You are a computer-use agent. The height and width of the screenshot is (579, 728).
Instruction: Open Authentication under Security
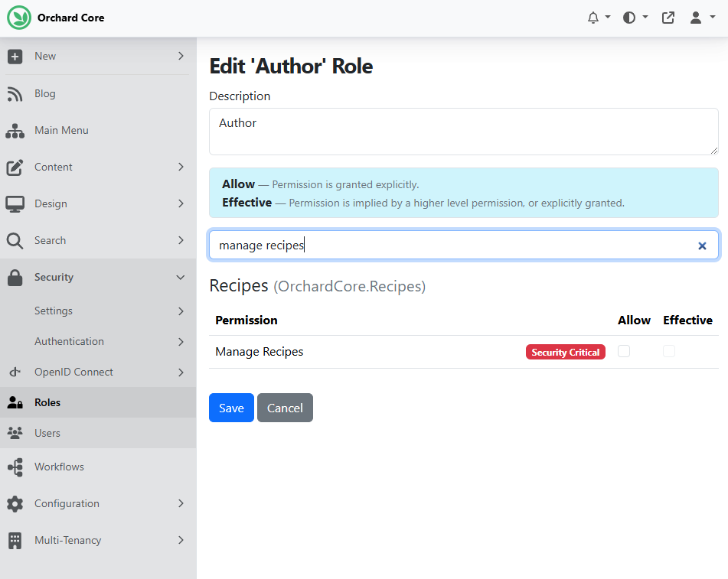tap(98, 341)
